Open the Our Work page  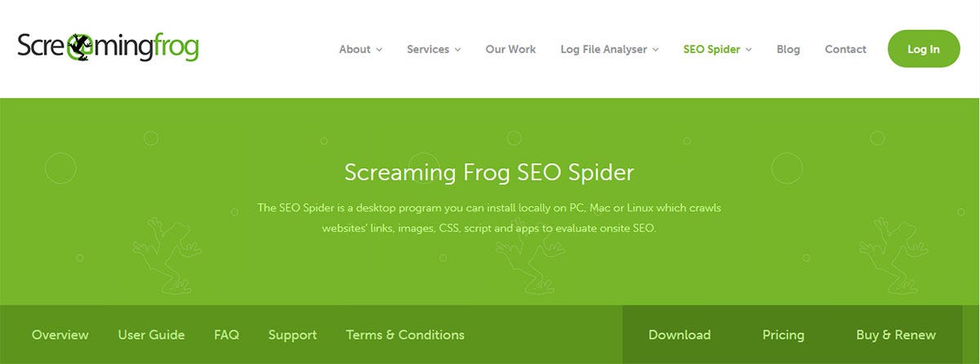pyautogui.click(x=510, y=49)
